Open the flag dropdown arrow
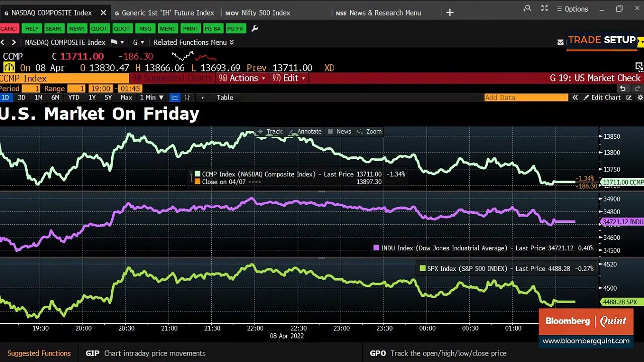This screenshot has height=362, width=644. [122, 42]
